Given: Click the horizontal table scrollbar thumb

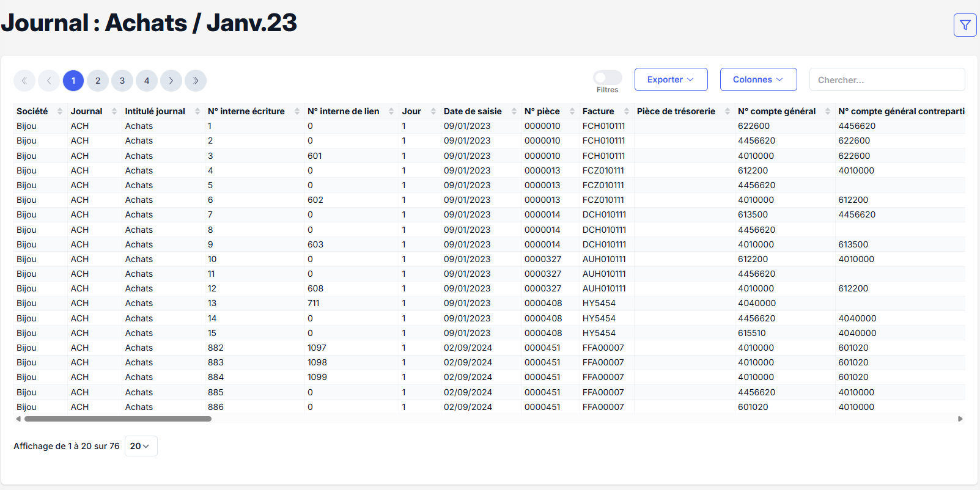Looking at the screenshot, I should (x=118, y=419).
